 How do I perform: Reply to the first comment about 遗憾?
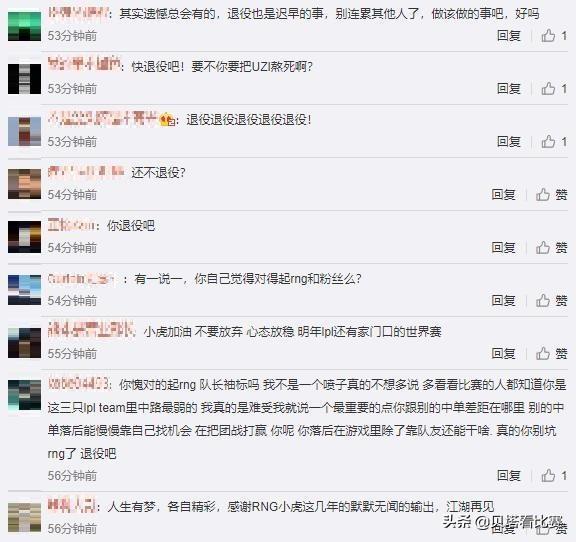coord(509,36)
